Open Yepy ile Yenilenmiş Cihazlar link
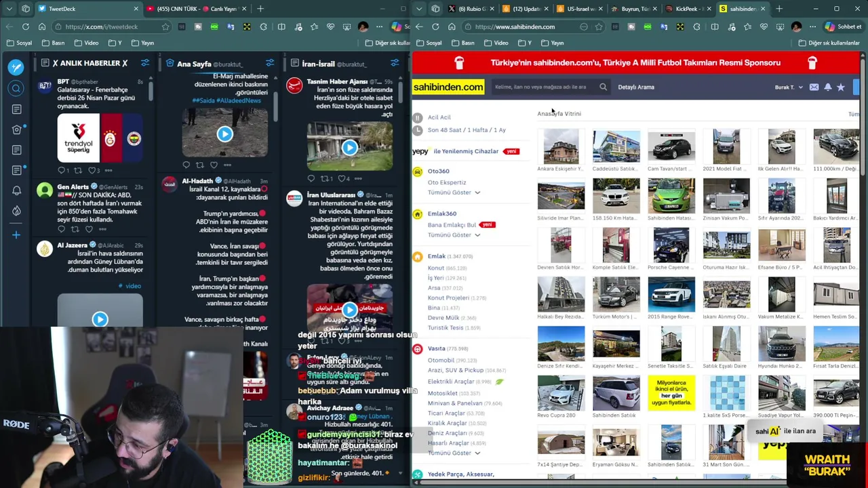 point(466,151)
